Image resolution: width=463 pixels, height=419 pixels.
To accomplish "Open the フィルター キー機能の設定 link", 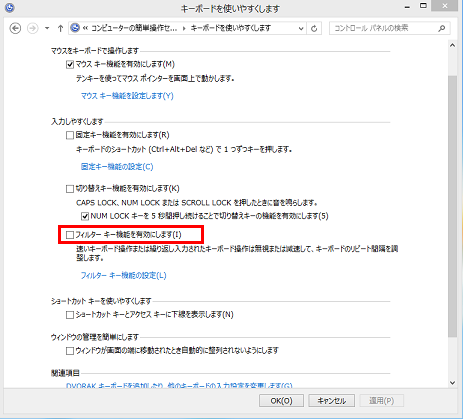I will pyautogui.click(x=123, y=275).
